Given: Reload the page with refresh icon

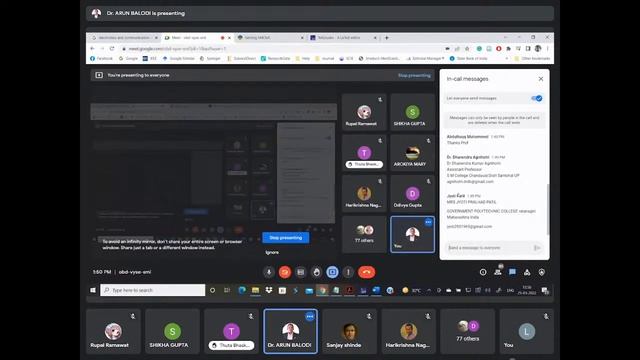Looking at the screenshot, I should [112, 49].
